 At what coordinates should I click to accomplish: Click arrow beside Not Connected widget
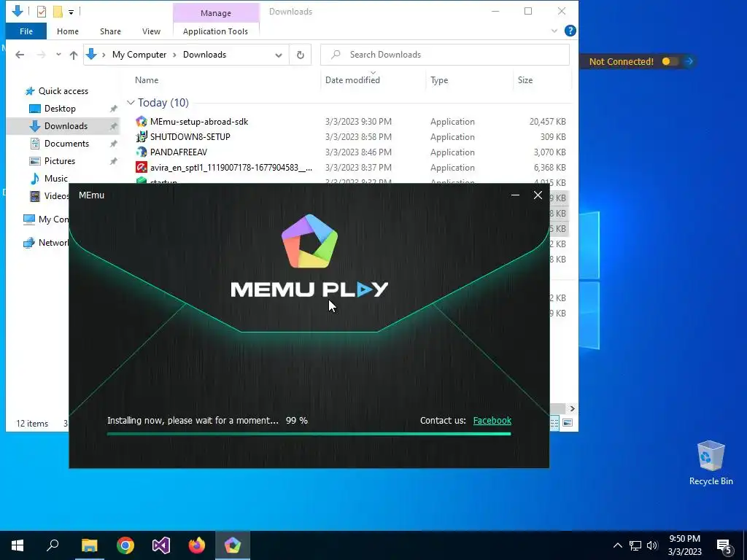pyautogui.click(x=689, y=61)
